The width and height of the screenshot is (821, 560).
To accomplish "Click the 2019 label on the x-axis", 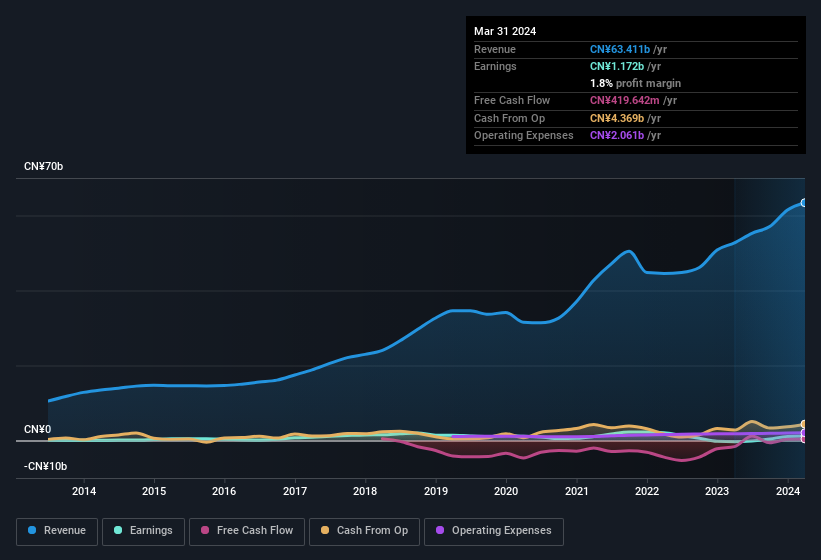I will [436, 491].
